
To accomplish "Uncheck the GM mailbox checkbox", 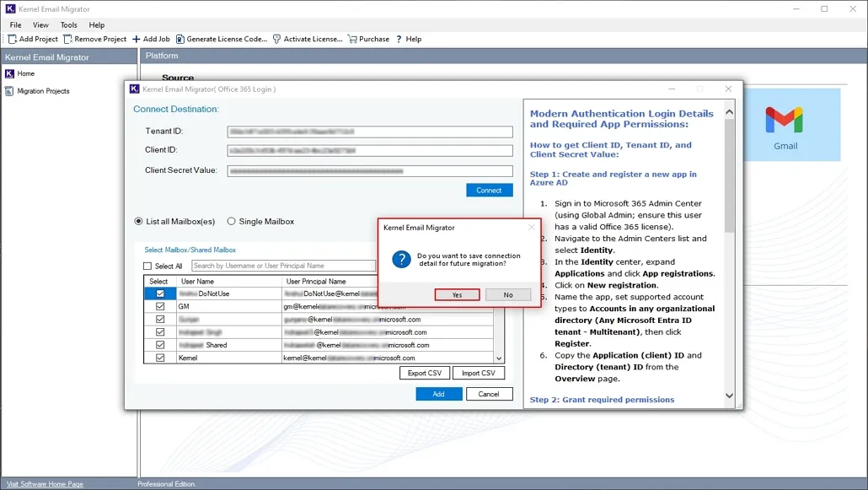I will pyautogui.click(x=159, y=306).
